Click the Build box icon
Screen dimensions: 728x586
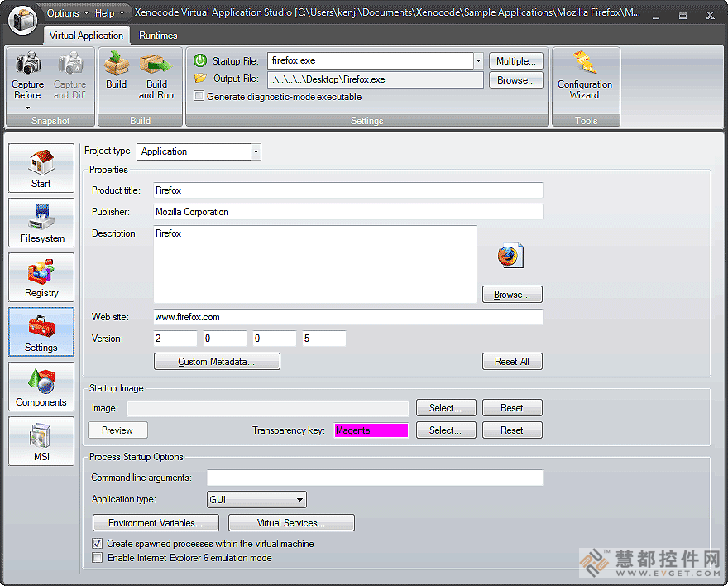(x=116, y=64)
